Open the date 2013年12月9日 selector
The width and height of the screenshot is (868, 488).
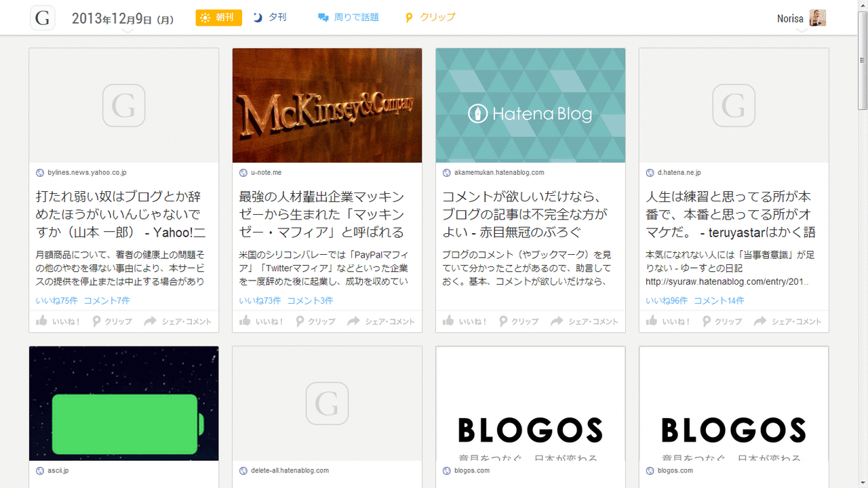[x=123, y=19]
